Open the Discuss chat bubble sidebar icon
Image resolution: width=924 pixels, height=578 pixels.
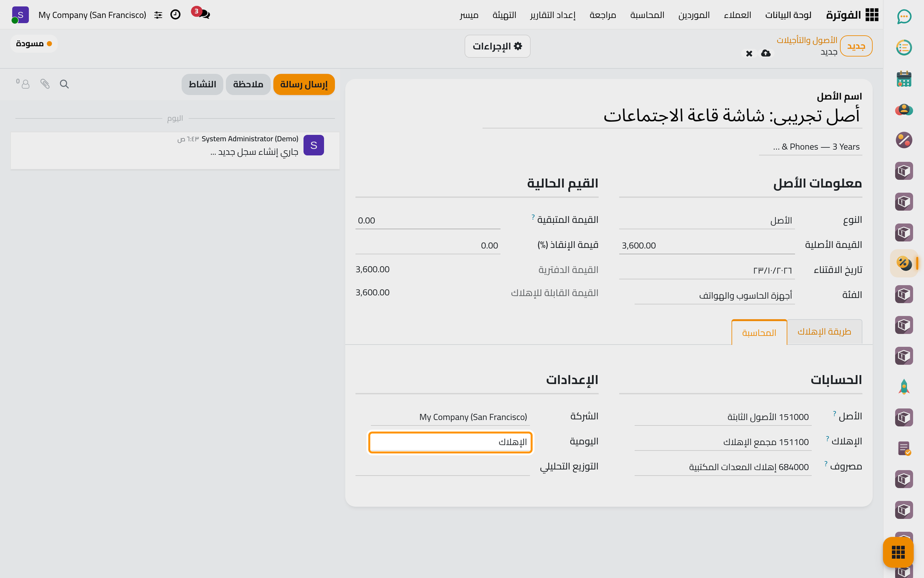pyautogui.click(x=904, y=17)
